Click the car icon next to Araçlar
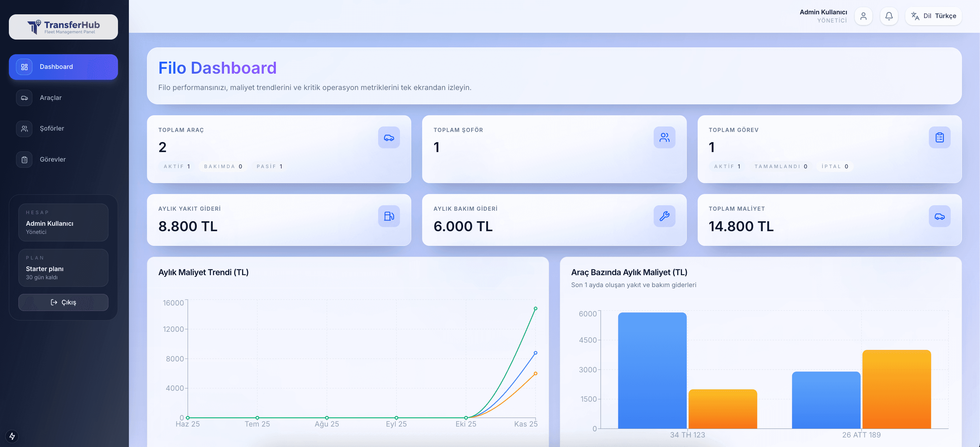This screenshot has height=447, width=980. (x=24, y=98)
